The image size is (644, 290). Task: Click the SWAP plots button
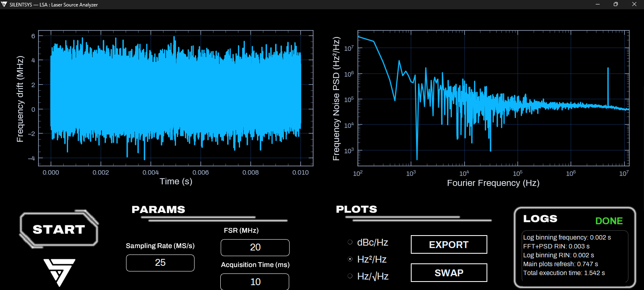[x=449, y=273]
